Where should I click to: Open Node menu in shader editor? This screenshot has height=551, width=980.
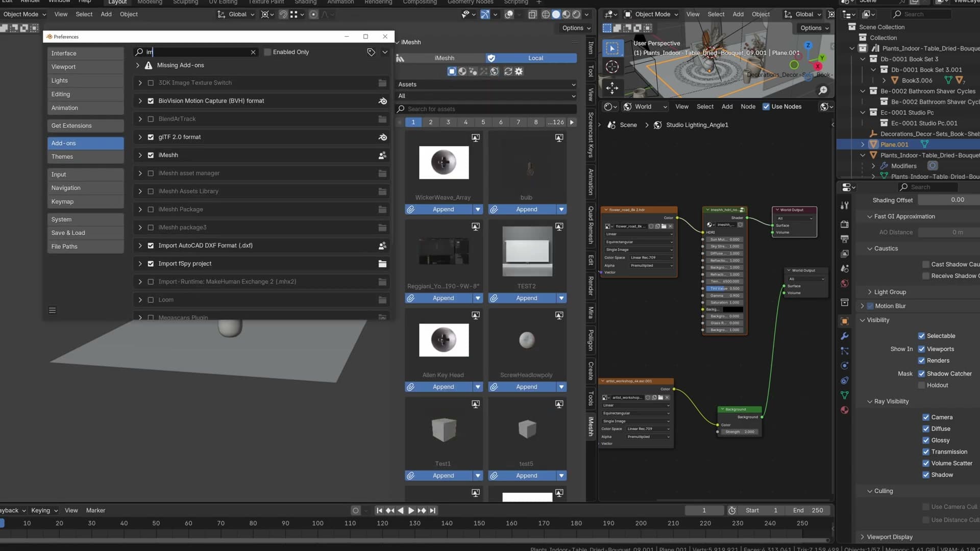(748, 107)
